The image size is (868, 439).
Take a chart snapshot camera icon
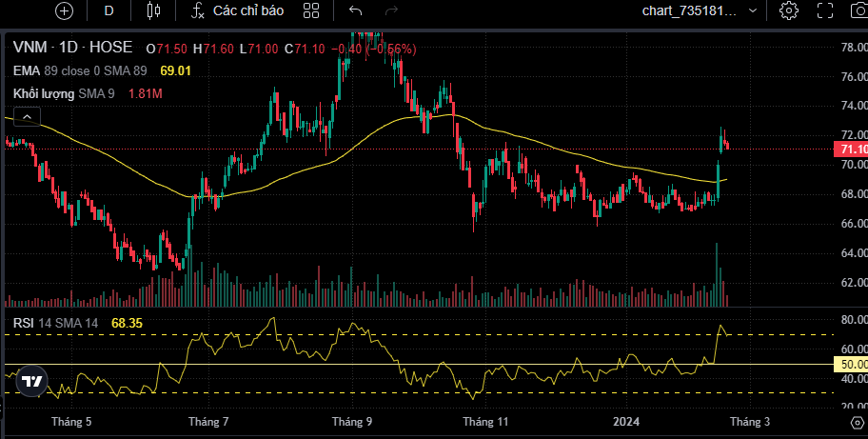(859, 10)
